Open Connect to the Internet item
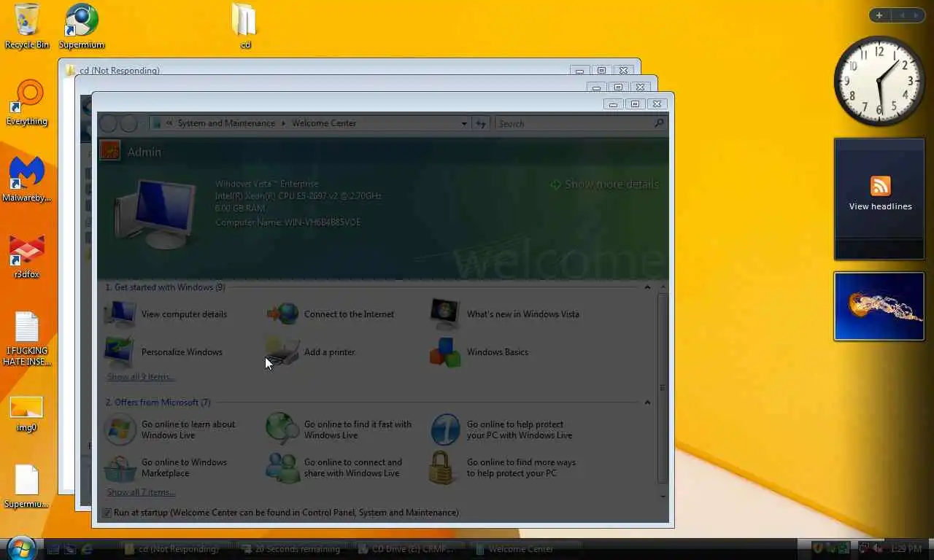 (x=331, y=314)
